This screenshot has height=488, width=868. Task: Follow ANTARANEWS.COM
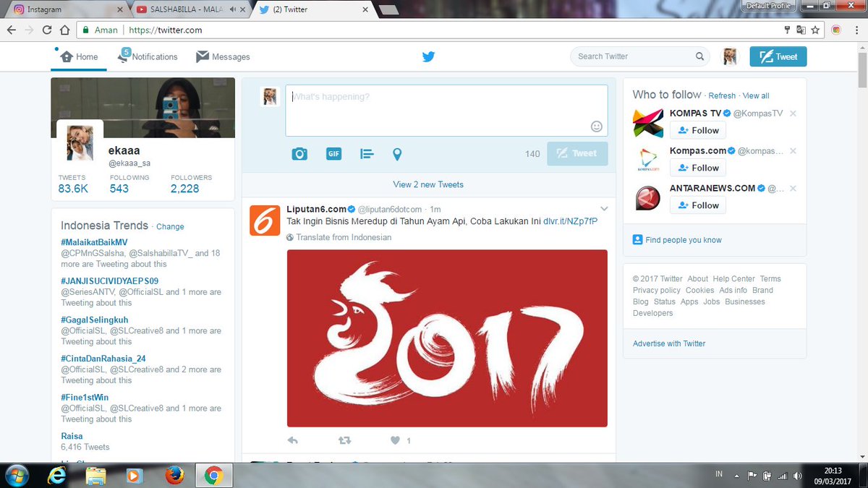698,205
